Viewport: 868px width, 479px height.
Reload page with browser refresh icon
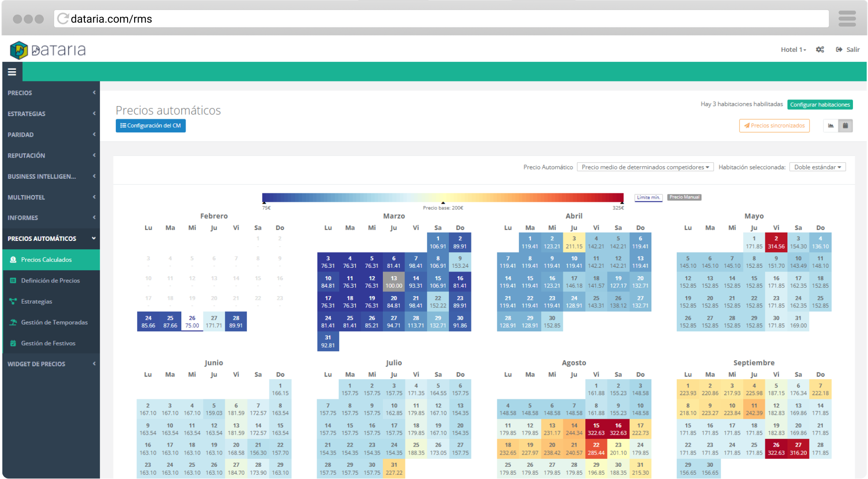click(x=63, y=19)
